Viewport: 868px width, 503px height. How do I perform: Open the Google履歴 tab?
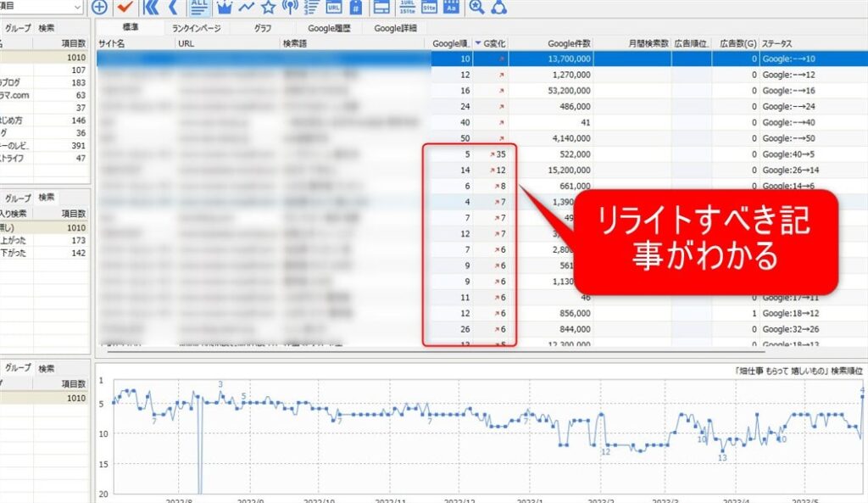[329, 28]
